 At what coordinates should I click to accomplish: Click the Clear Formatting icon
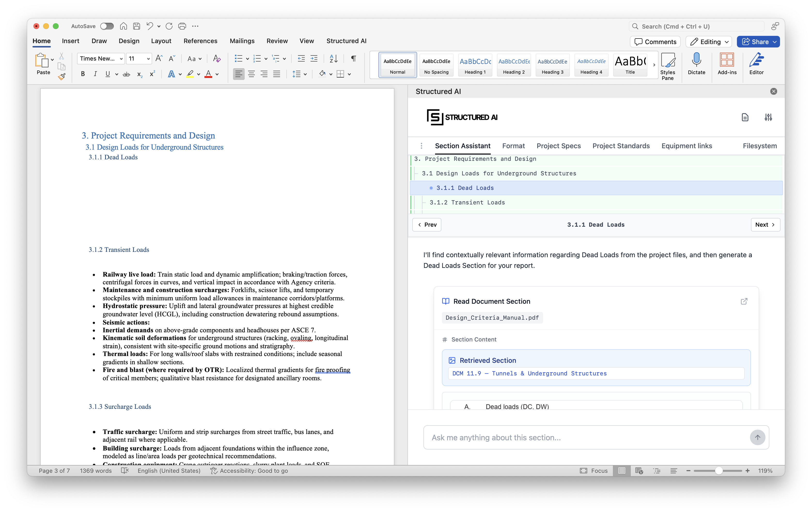(x=217, y=59)
